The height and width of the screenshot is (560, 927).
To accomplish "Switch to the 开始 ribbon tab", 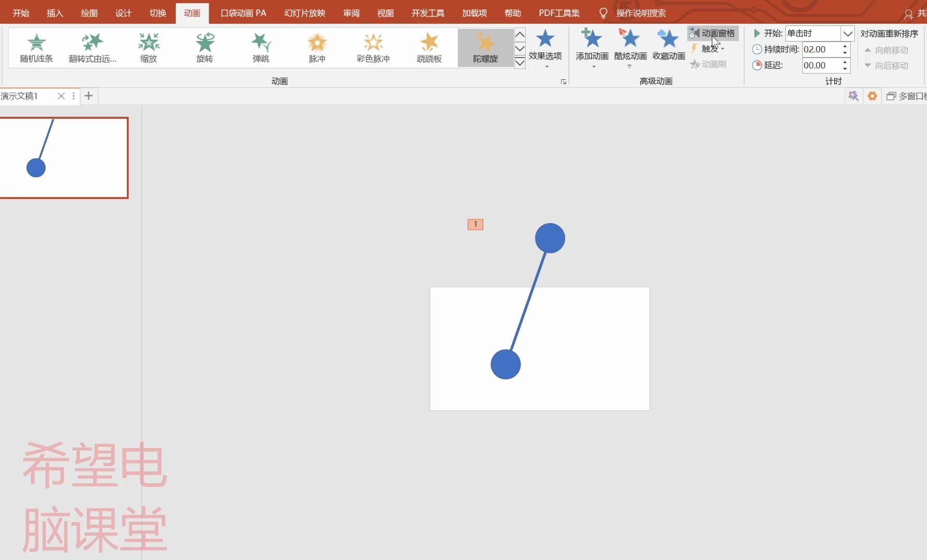I will [21, 13].
